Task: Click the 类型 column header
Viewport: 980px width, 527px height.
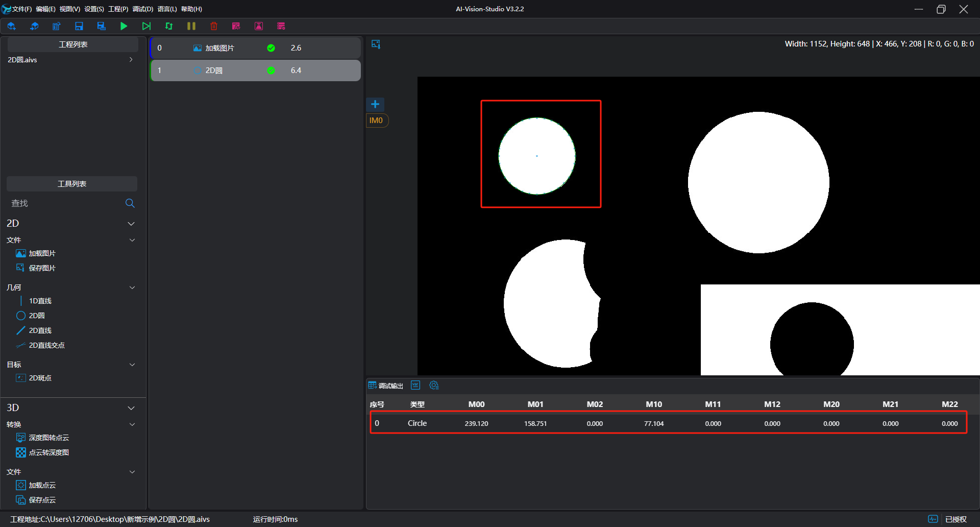Action: [417, 404]
